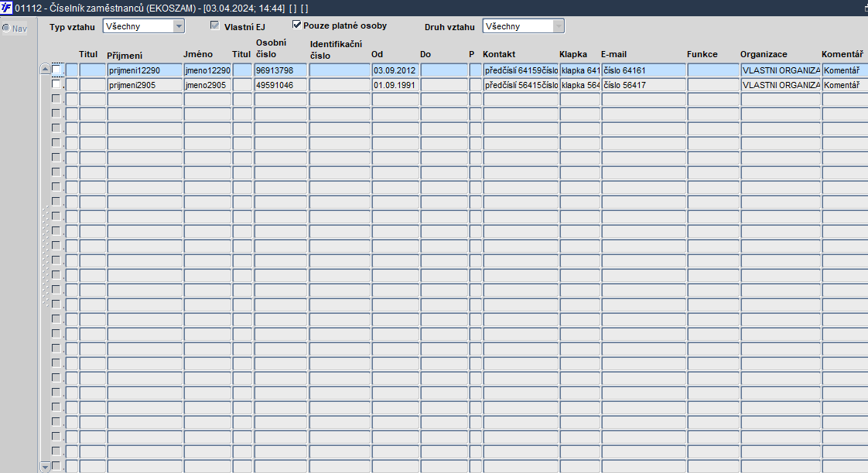Screen dimensions: 868x473
Task: Click the klapka 641 extension cell
Action: coord(580,70)
